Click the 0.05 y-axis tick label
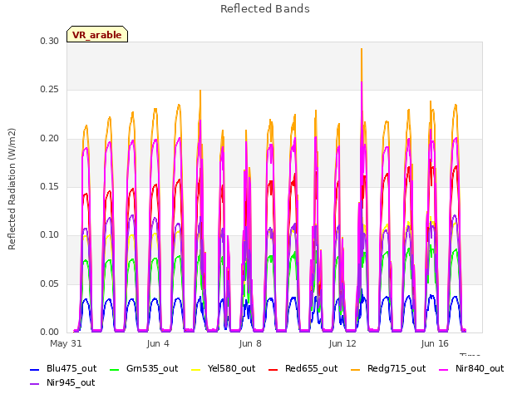This screenshot has height=399, width=532. (x=49, y=283)
